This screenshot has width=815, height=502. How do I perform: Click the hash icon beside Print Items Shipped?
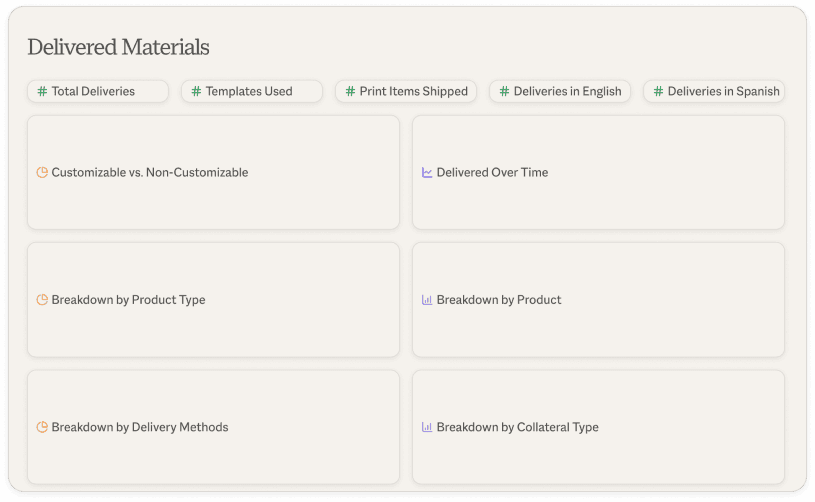pos(350,91)
